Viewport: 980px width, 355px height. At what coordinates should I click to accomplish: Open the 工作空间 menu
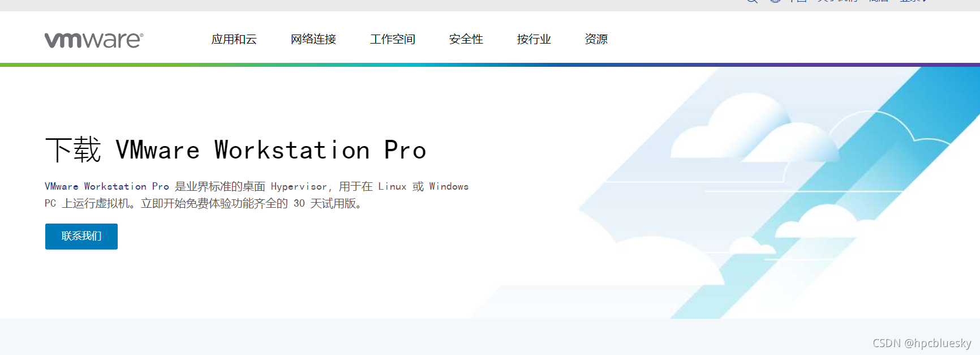click(392, 39)
